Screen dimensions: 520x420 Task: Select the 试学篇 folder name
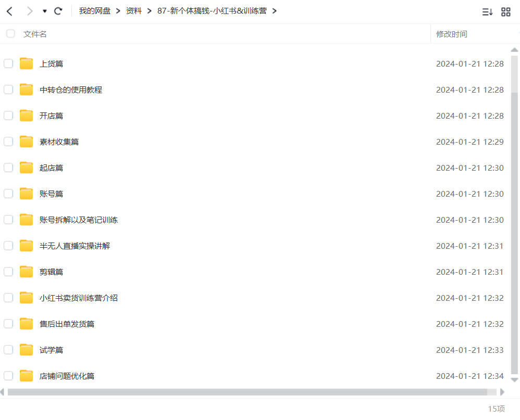click(x=51, y=350)
